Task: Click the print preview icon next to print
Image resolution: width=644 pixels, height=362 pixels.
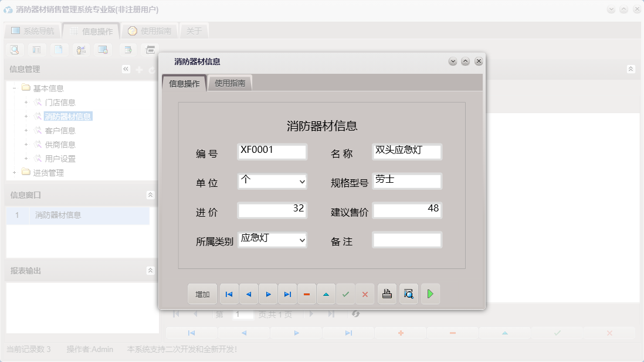Action: [x=408, y=293]
